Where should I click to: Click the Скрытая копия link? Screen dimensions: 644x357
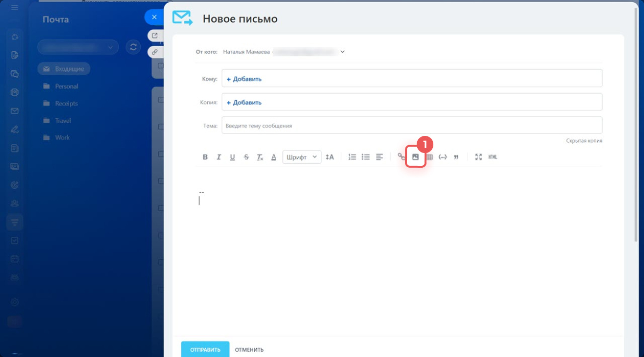click(x=584, y=141)
